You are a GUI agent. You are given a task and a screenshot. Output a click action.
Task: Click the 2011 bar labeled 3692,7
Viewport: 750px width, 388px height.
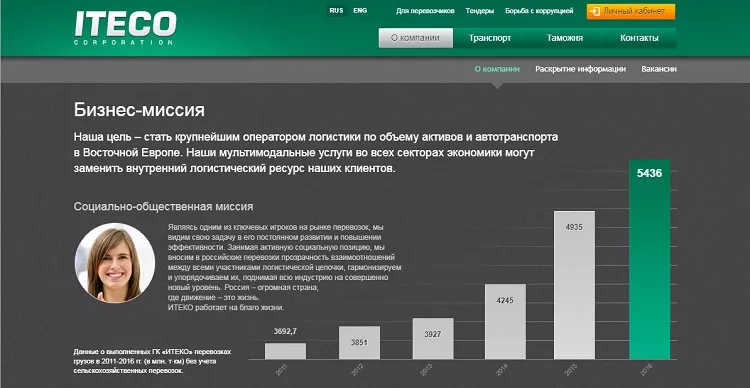point(285,351)
